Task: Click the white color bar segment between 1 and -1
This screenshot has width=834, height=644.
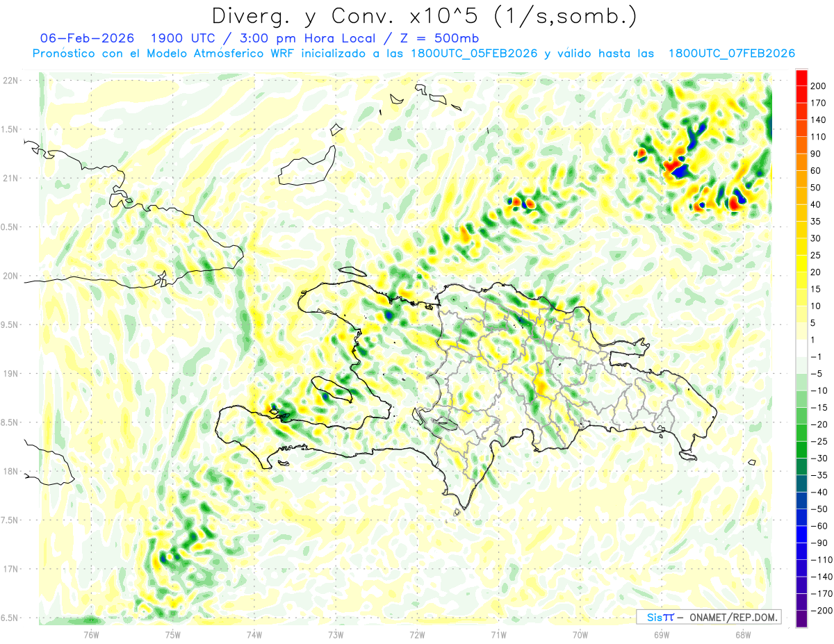Action: click(x=801, y=348)
